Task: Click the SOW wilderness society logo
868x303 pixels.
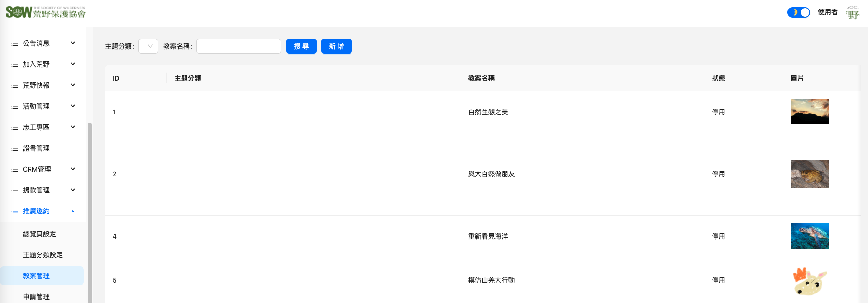Action: tap(46, 12)
